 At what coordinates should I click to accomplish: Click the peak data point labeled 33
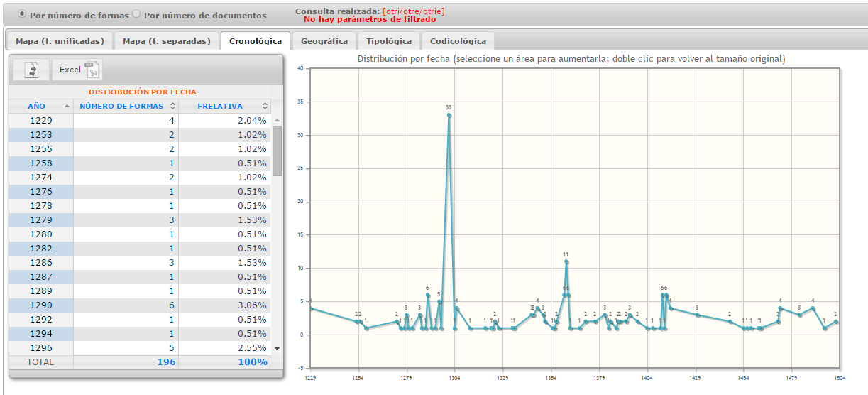[449, 115]
